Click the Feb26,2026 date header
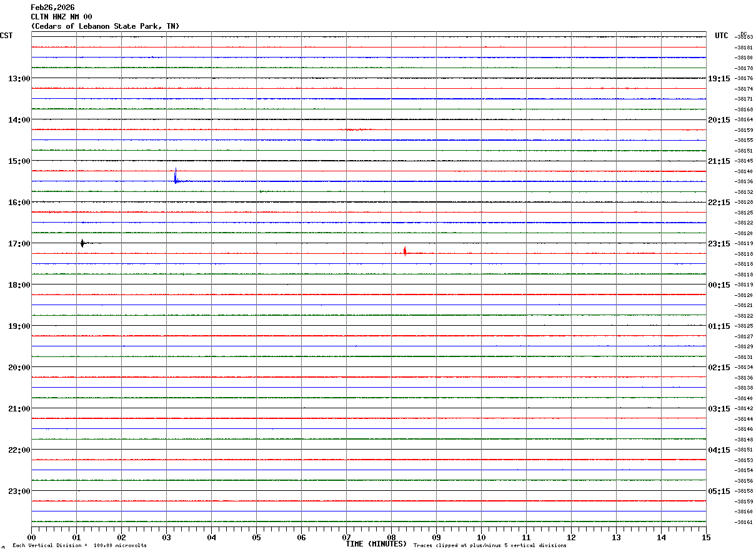 point(52,8)
